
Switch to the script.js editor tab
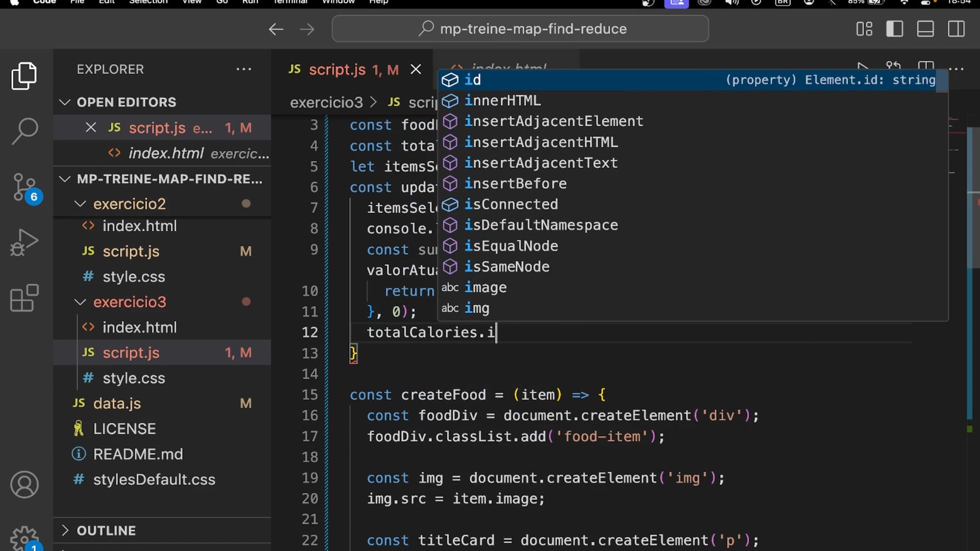pos(337,69)
